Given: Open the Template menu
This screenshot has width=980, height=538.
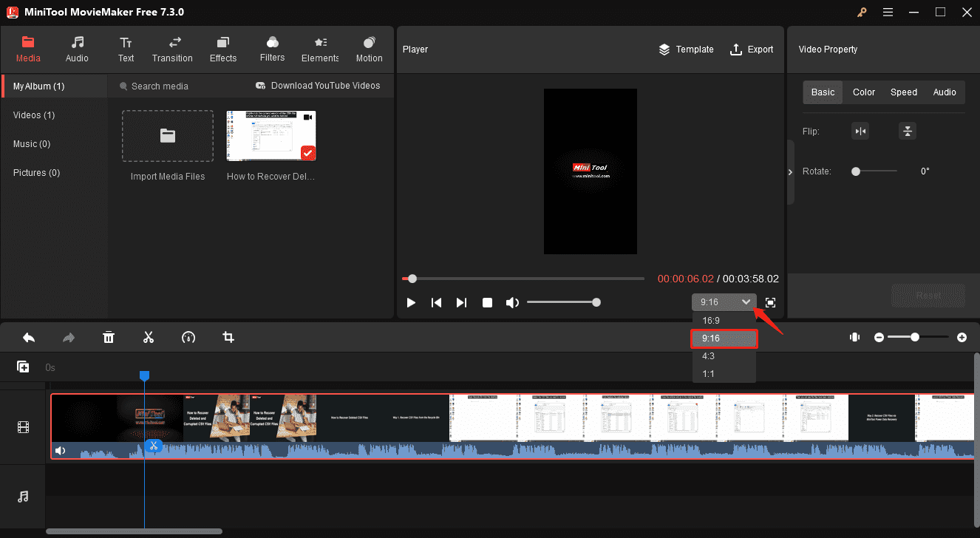Looking at the screenshot, I should click(x=686, y=50).
